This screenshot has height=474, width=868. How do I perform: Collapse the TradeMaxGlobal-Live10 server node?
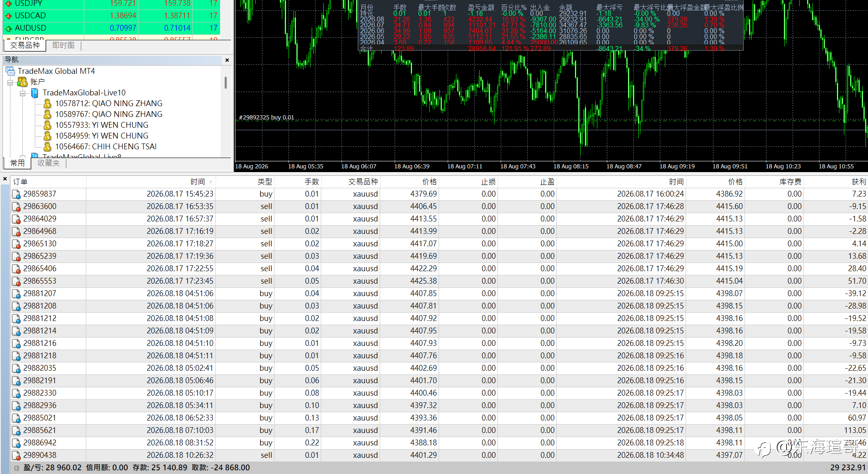tap(22, 93)
